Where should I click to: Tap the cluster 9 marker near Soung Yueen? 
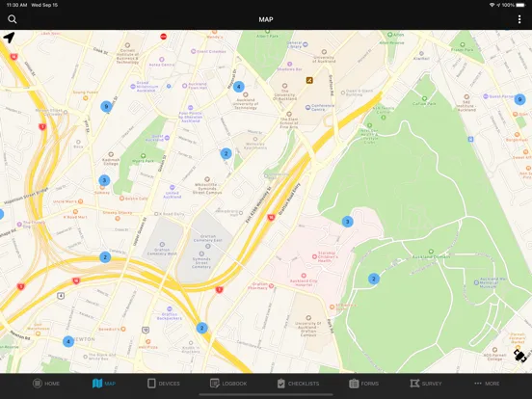coord(106,107)
